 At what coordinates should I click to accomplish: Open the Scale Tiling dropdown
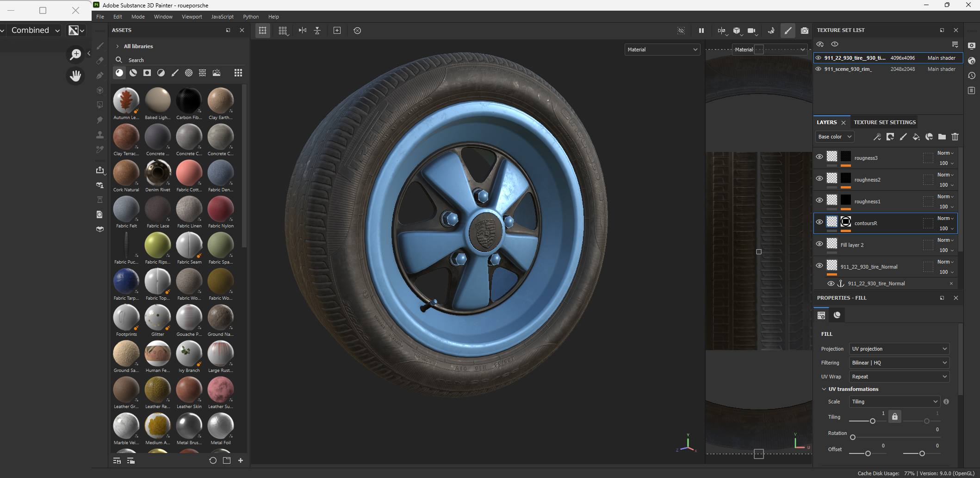(x=895, y=402)
